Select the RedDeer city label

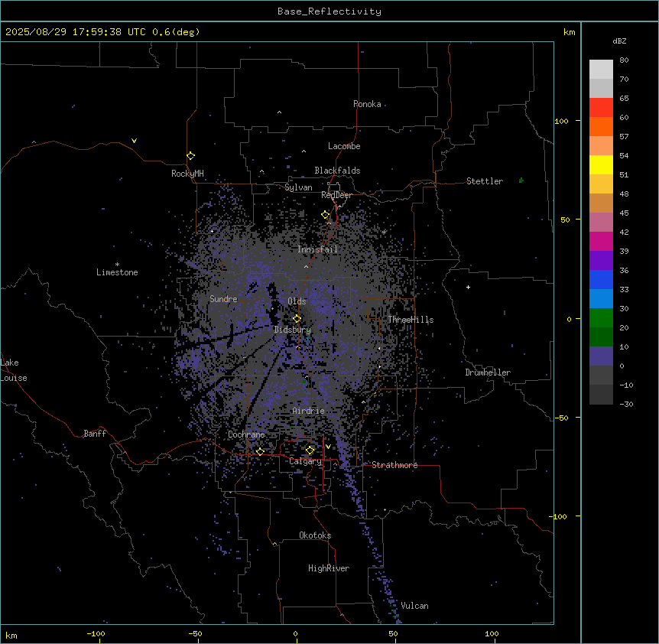coord(337,195)
